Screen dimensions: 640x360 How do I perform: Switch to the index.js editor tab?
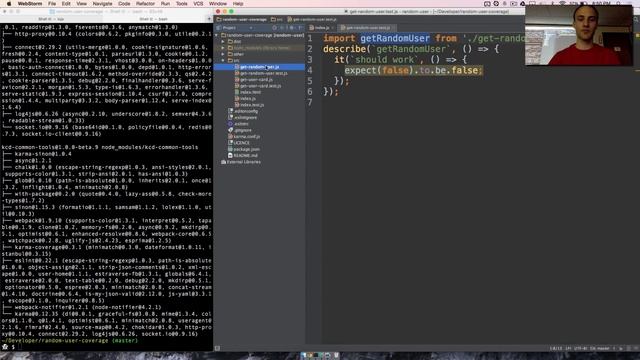click(x=322, y=28)
